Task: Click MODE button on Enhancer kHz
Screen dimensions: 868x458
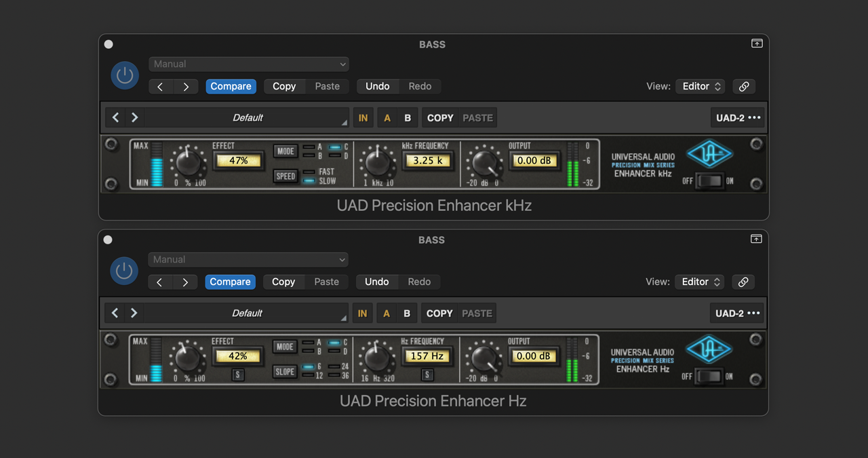Action: click(x=285, y=151)
